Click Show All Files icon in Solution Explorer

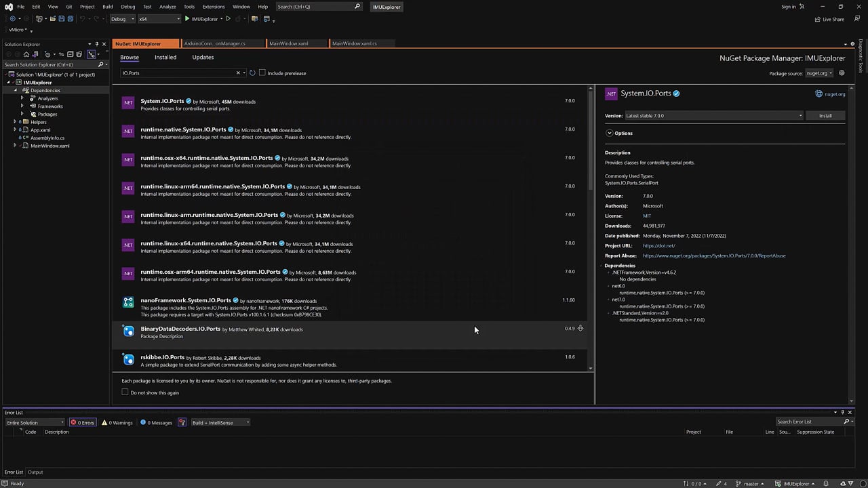coord(80,54)
